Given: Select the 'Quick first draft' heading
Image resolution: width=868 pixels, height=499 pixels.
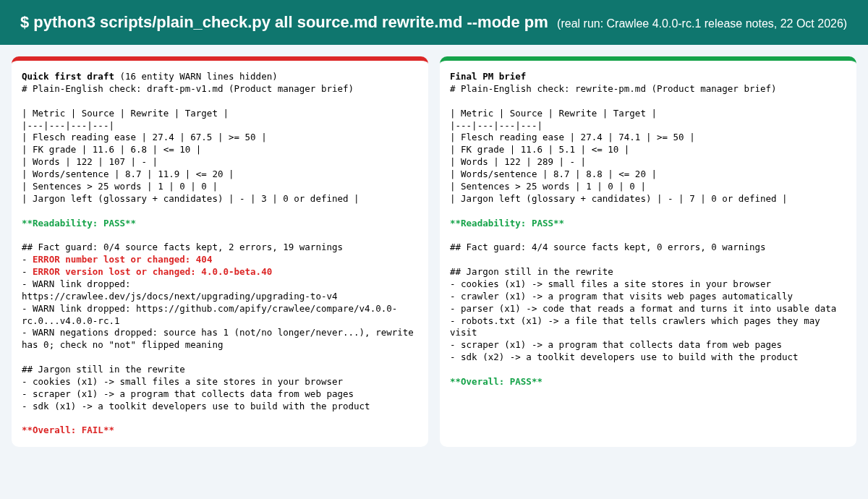Looking at the screenshot, I should 68,77.
